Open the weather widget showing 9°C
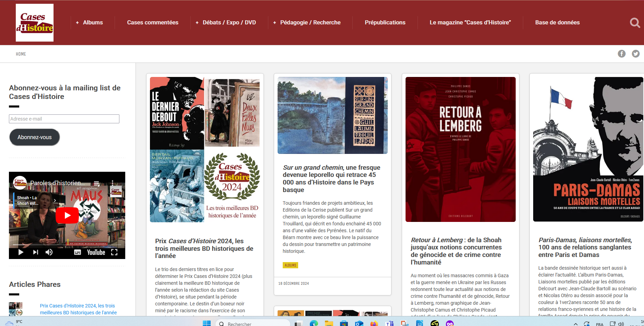 [14, 323]
